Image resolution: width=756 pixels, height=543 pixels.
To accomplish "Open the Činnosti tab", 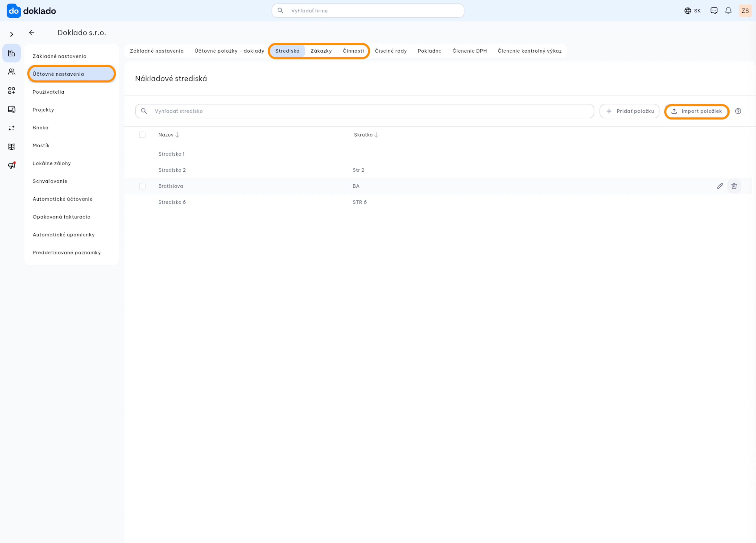I will [353, 51].
